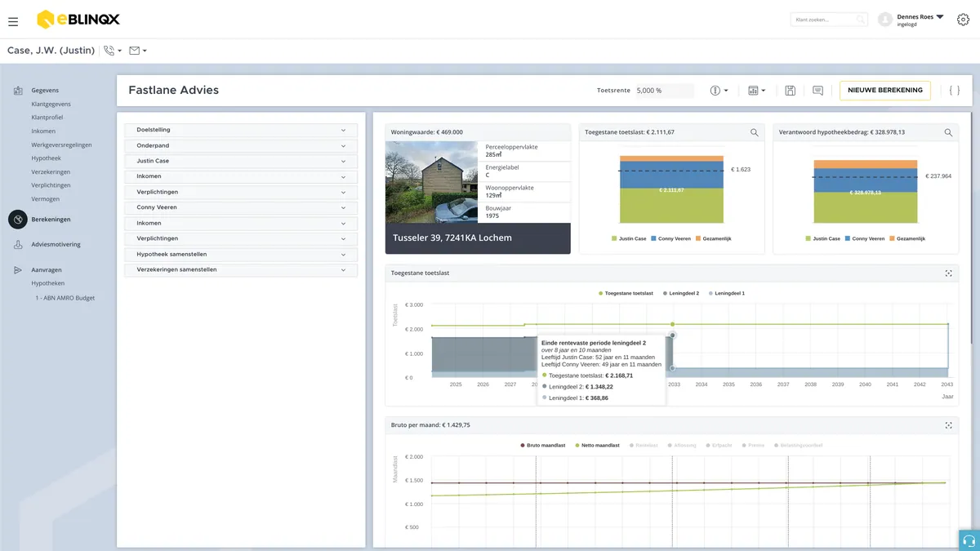Open the hamburger menu icon

(13, 21)
